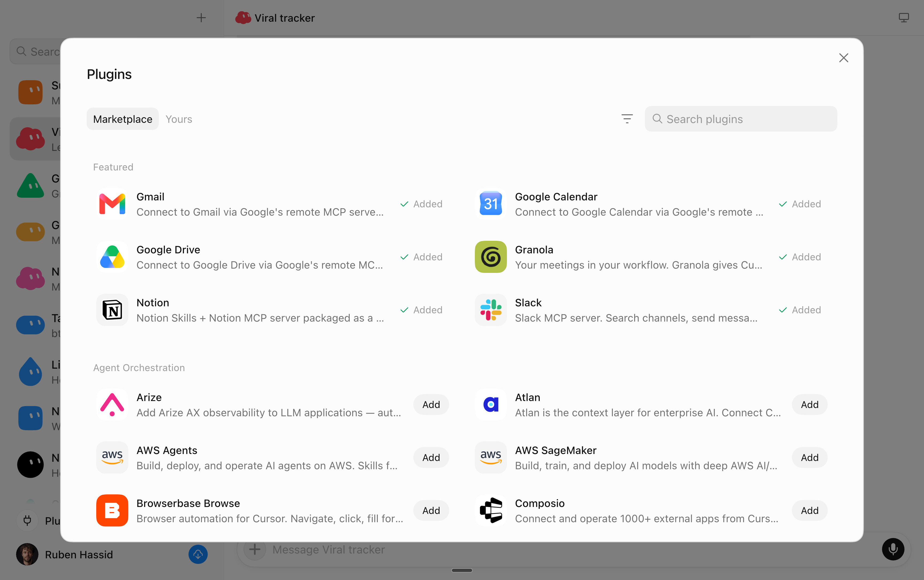Click the Viral tracker title text

(x=284, y=18)
